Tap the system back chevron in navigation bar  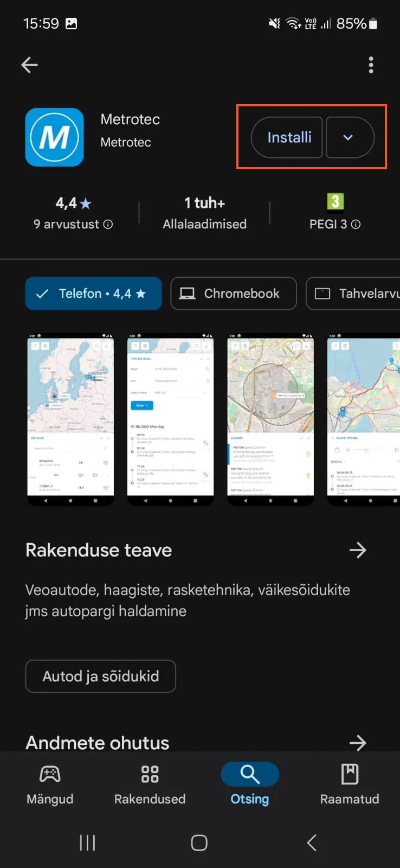(x=311, y=843)
